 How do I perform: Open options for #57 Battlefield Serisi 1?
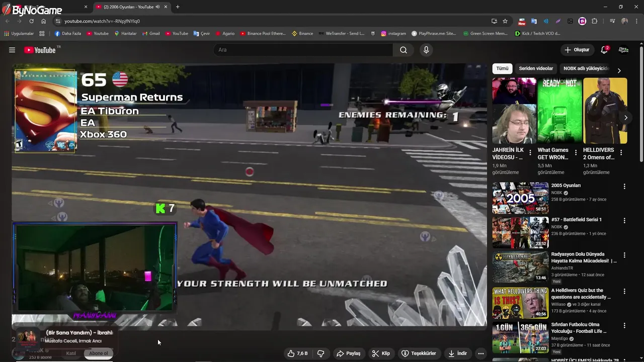[x=624, y=220]
